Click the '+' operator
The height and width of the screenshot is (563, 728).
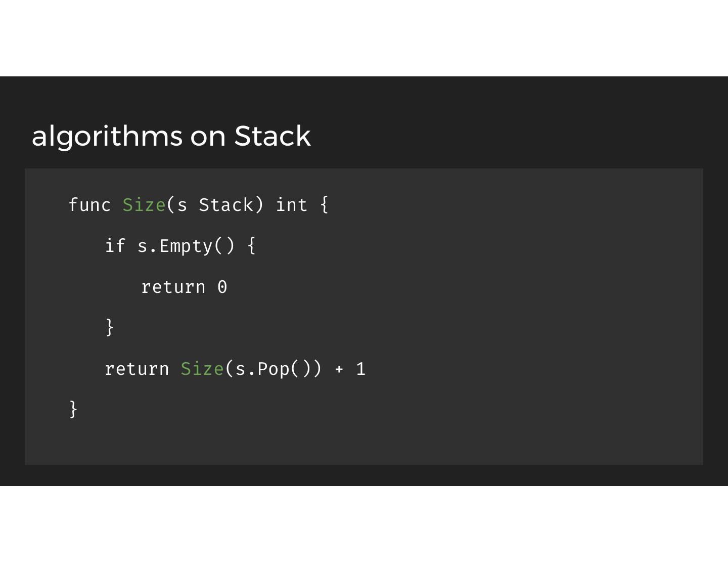tap(339, 370)
